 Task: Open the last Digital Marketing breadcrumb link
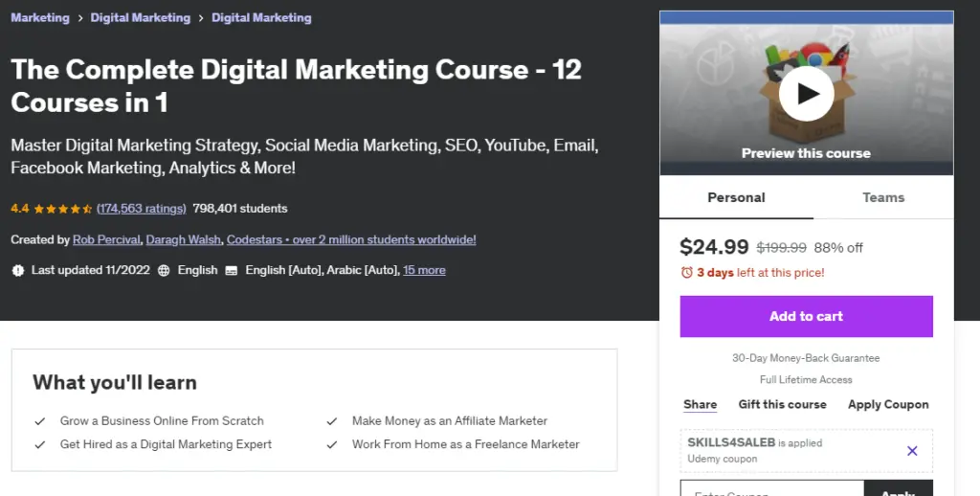[x=261, y=17]
